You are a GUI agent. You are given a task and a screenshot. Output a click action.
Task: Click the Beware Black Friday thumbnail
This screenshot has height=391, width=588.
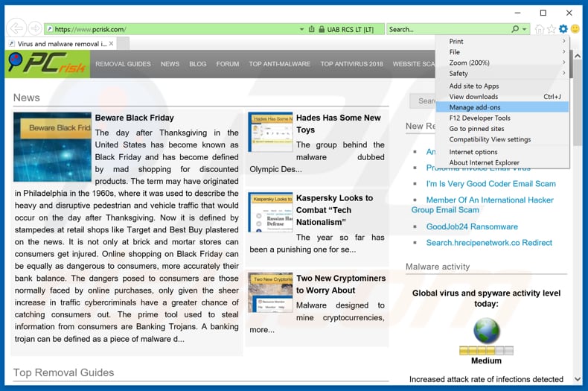click(x=53, y=147)
